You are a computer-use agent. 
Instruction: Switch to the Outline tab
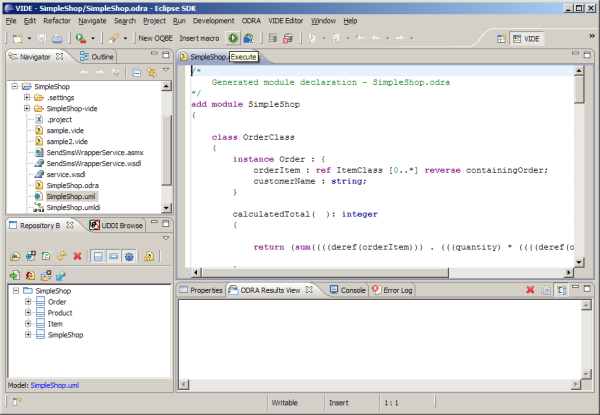pos(97,57)
